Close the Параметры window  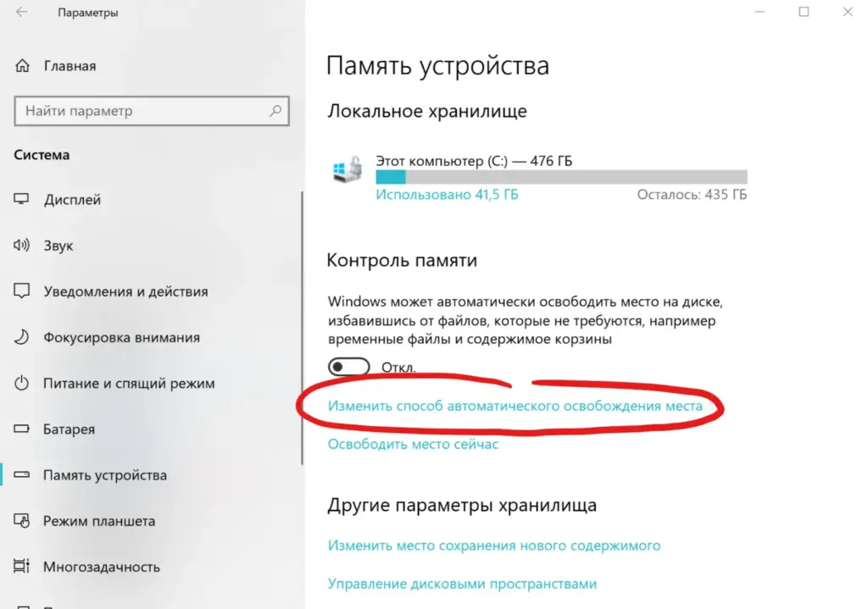848,12
